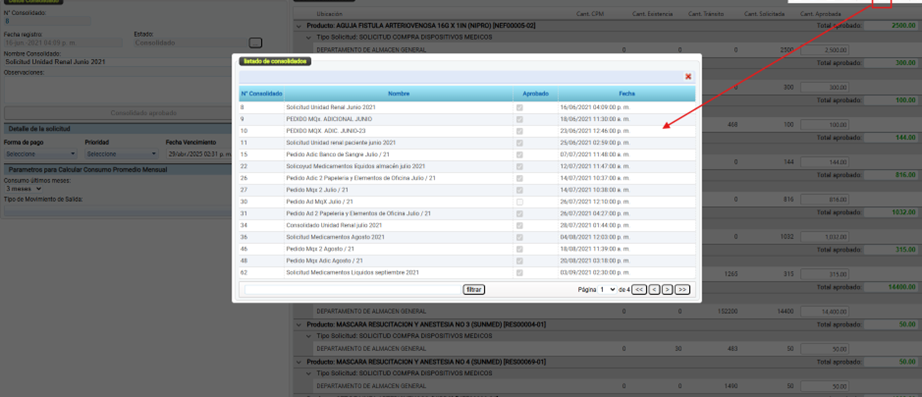Viewport: 922px width, 397px height.
Task: Collapse the AGUJA FISTULA ARTERIOVENOSA product group
Action: point(299,26)
